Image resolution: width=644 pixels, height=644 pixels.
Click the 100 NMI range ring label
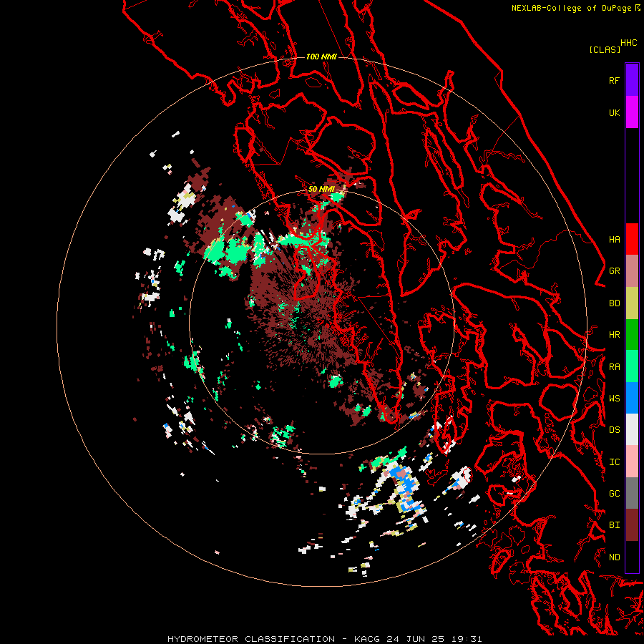(x=321, y=57)
